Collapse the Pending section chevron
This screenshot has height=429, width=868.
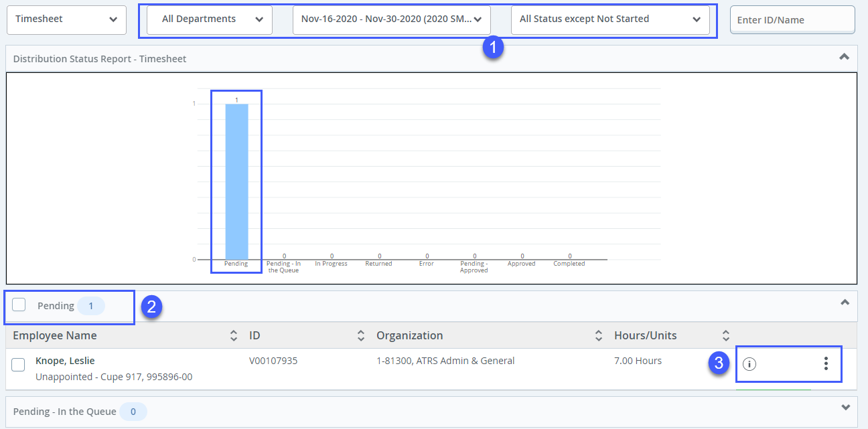point(845,303)
